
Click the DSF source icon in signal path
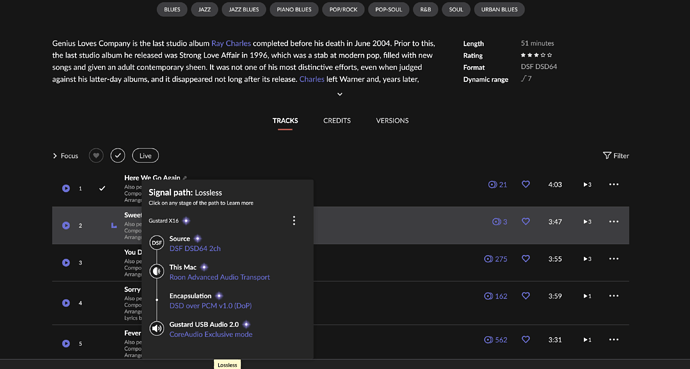click(x=157, y=242)
